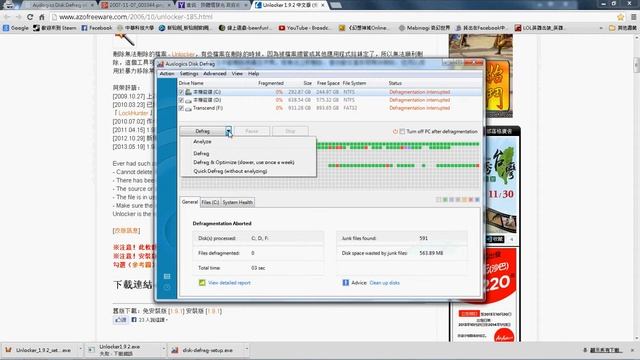Choose Analyze from the dropdown menu
The width and height of the screenshot is (640, 360).
pos(248,142)
